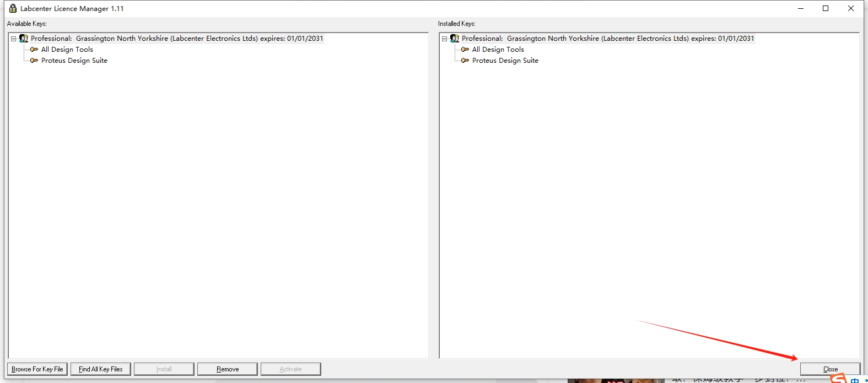Click key icon beside Proteus Design Suite in Installed Keys
This screenshot has width=868, height=383.
[465, 61]
